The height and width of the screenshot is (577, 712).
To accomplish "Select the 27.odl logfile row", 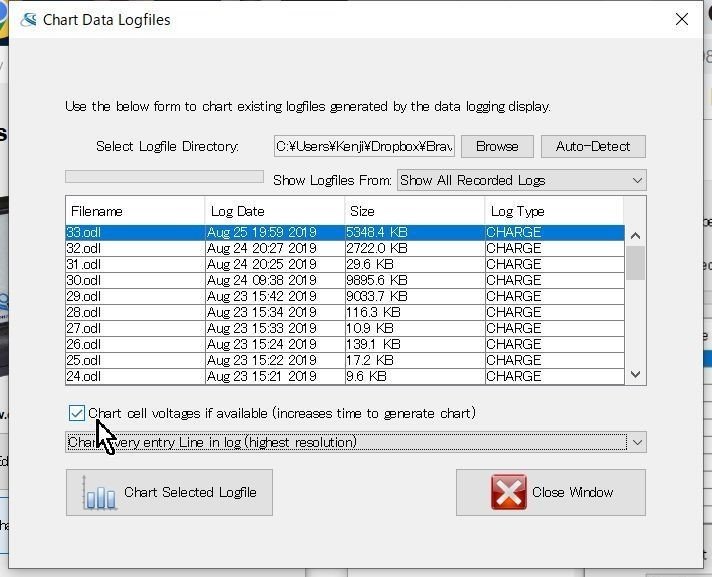I will click(345, 328).
